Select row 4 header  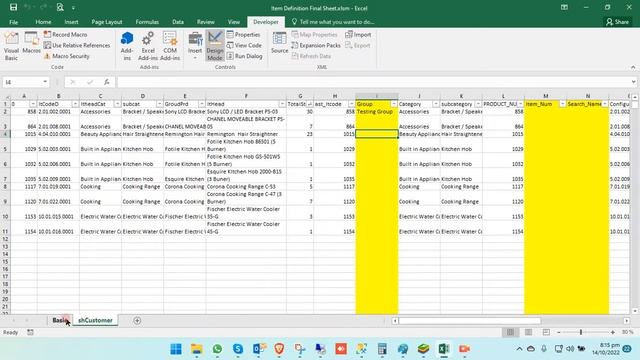pyautogui.click(x=5, y=134)
